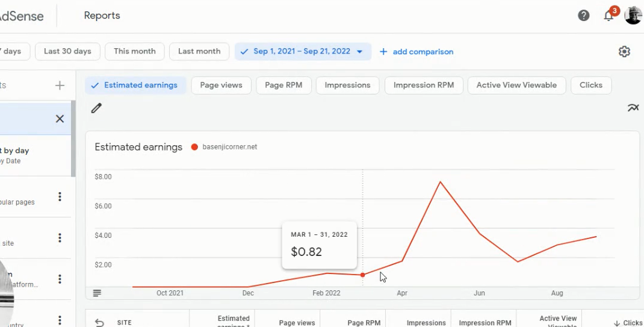Add a new report with plus icon
This screenshot has width=644, height=327.
[60, 86]
